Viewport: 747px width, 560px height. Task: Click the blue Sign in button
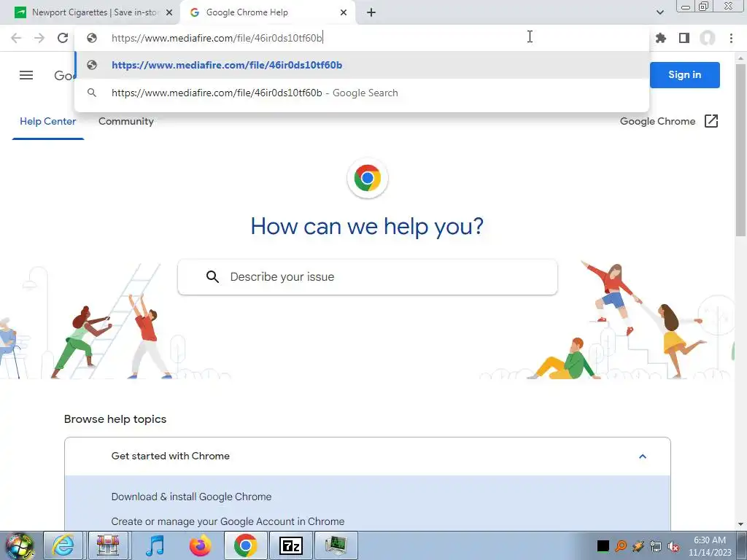pyautogui.click(x=684, y=75)
